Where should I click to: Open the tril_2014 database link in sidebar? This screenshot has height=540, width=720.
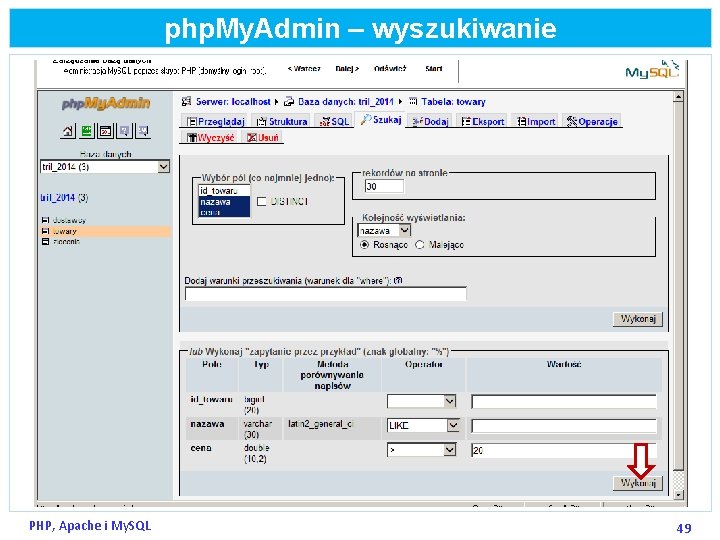57,197
